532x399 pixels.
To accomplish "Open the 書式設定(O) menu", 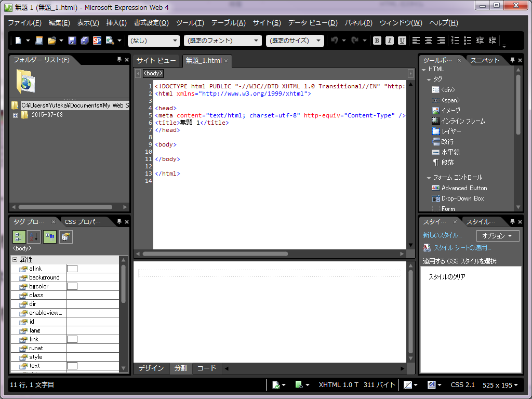I will pos(151,23).
